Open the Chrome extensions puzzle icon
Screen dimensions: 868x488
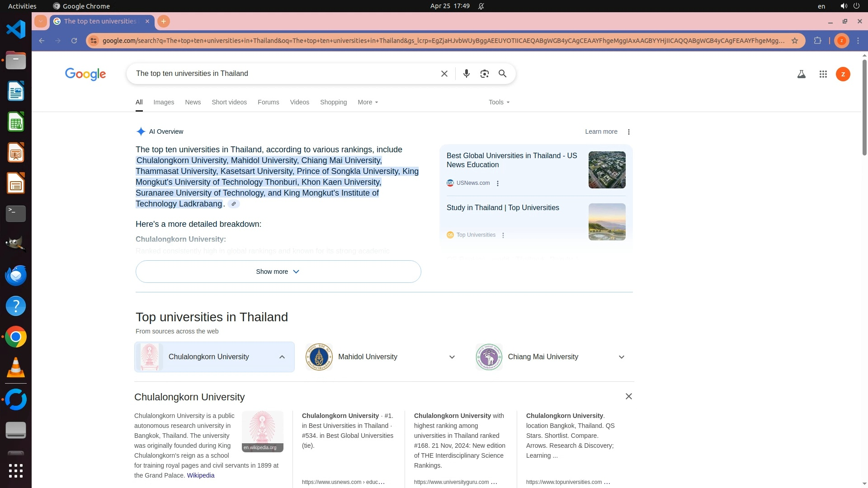tap(817, 41)
